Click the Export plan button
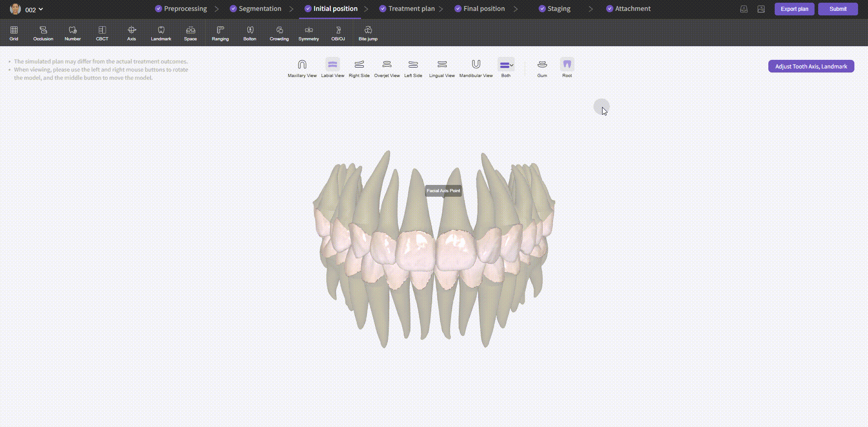The image size is (868, 427). coord(794,9)
